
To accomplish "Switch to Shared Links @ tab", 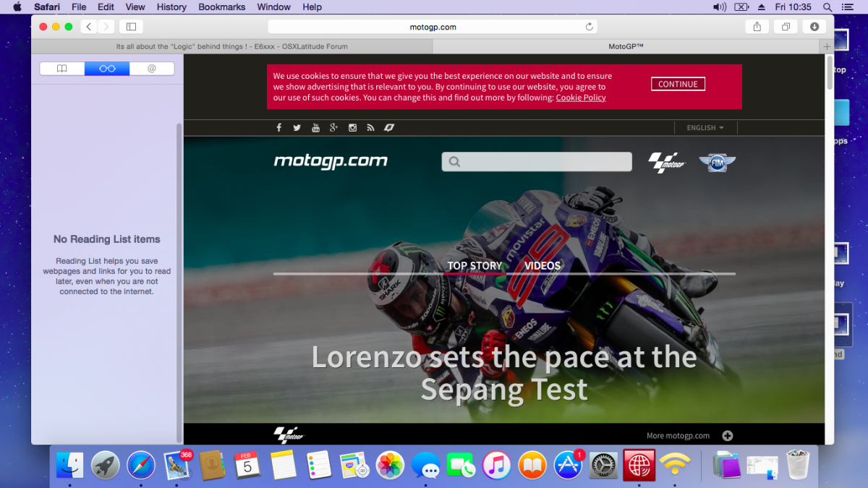I will pyautogui.click(x=152, y=69).
